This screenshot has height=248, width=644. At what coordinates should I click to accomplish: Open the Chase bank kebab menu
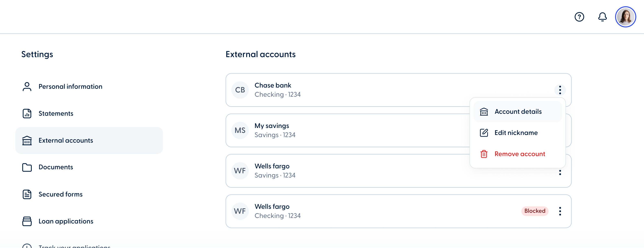560,90
